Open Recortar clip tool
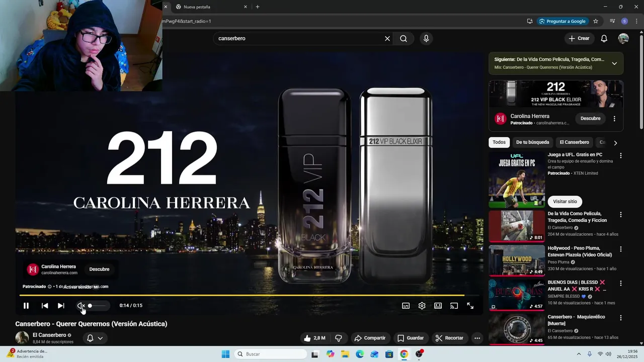 pos(449,338)
